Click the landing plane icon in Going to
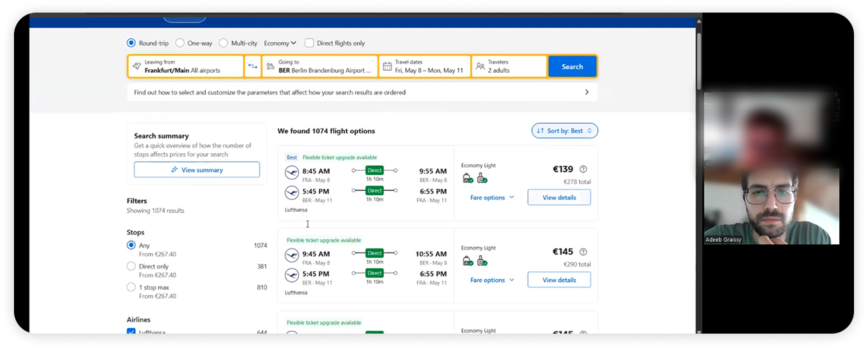This screenshot has width=868, height=349. tap(270, 66)
